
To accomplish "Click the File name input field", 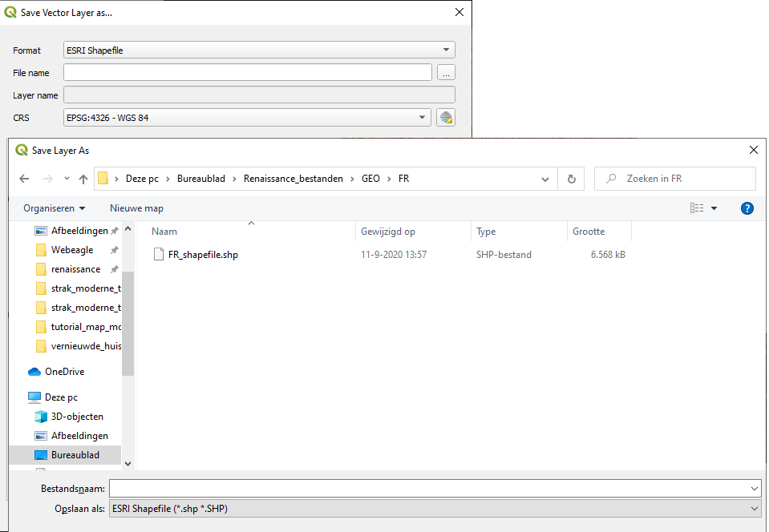I will [247, 73].
